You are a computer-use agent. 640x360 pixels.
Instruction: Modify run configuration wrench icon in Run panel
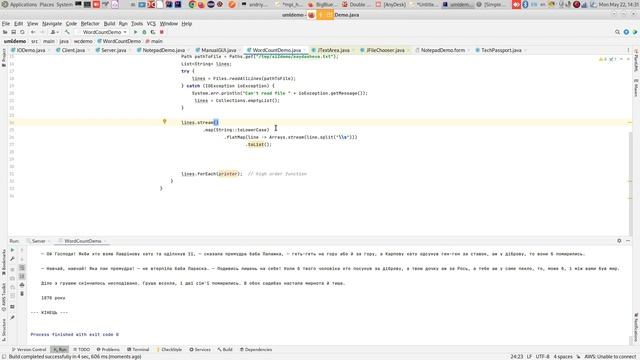click(12, 259)
